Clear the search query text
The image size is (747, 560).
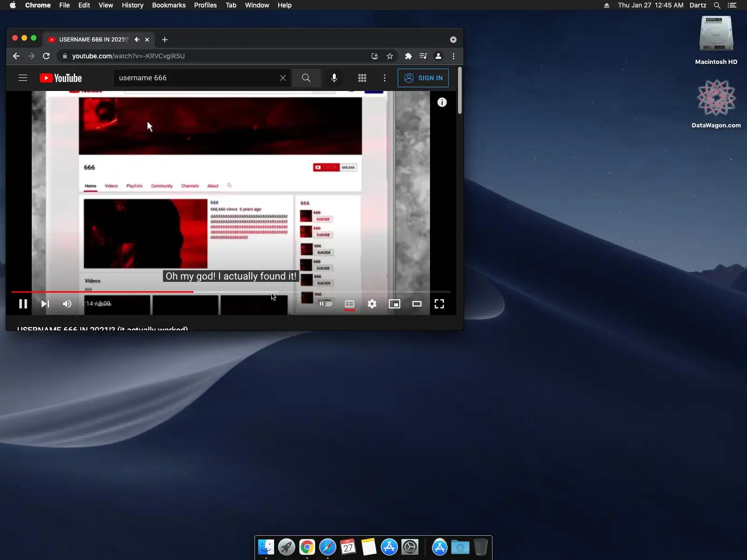(283, 78)
